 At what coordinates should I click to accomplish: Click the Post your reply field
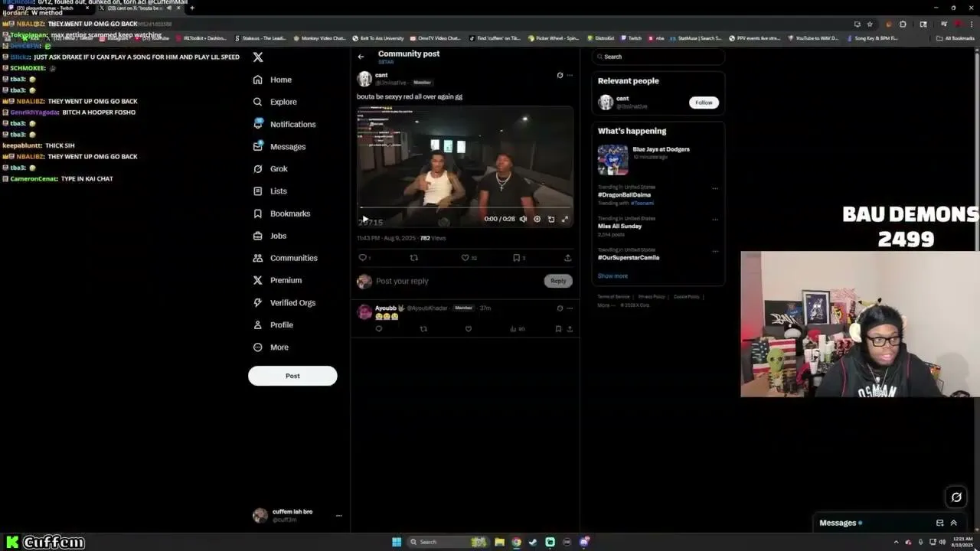[458, 281]
